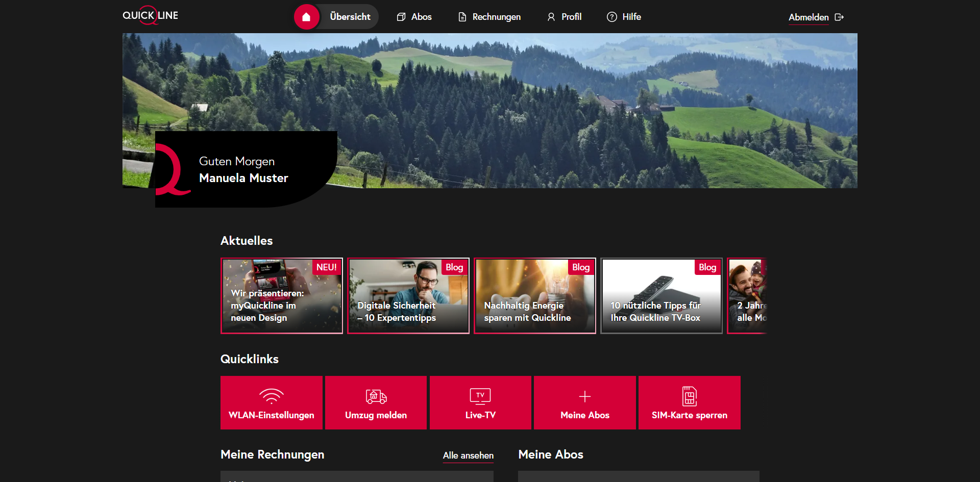Viewport: 980px width, 482px height.
Task: Click the SIM card icon
Action: tap(690, 396)
